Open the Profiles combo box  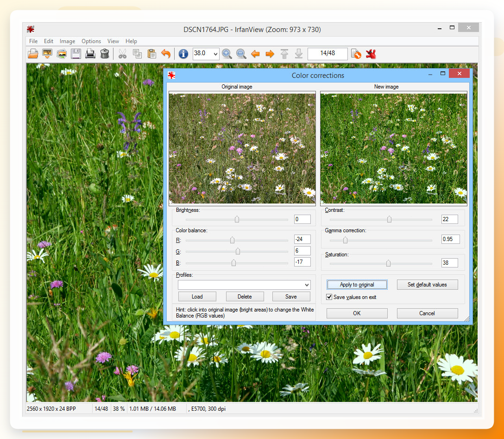click(244, 285)
